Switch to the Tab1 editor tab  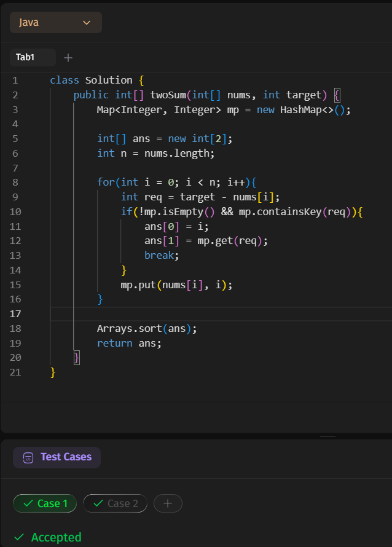click(33, 57)
